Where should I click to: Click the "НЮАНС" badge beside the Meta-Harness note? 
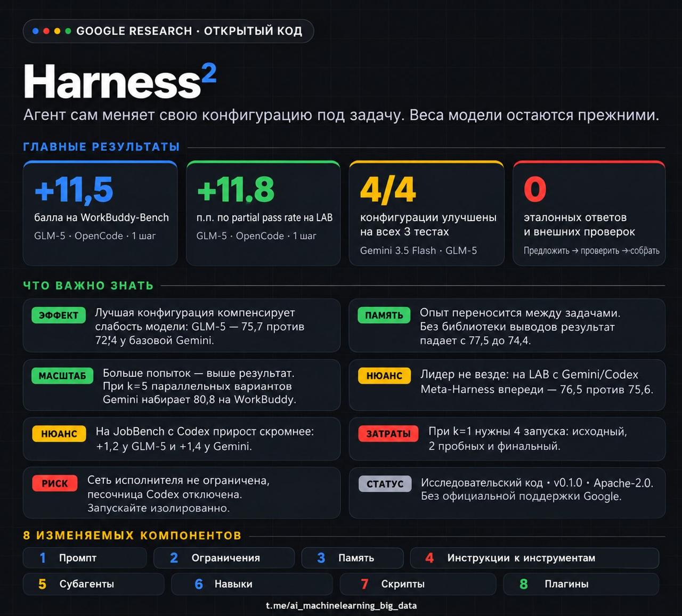point(384,376)
